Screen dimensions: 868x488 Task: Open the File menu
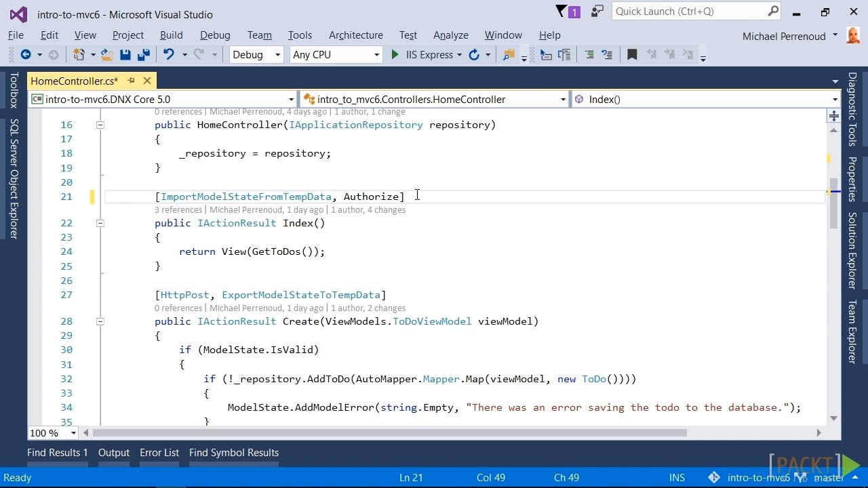(16, 35)
